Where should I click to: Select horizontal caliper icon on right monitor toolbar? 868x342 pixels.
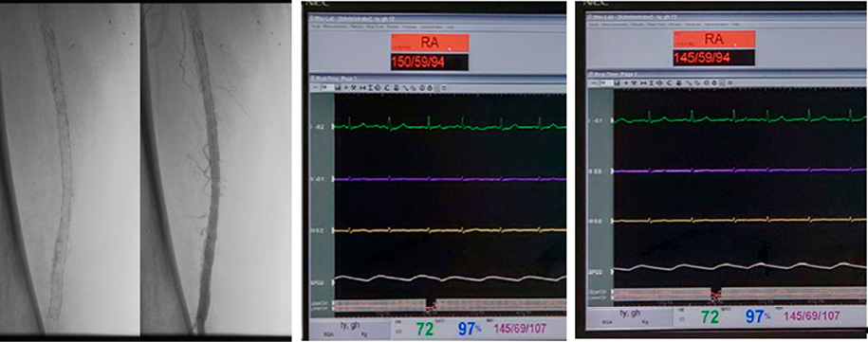coord(643,82)
